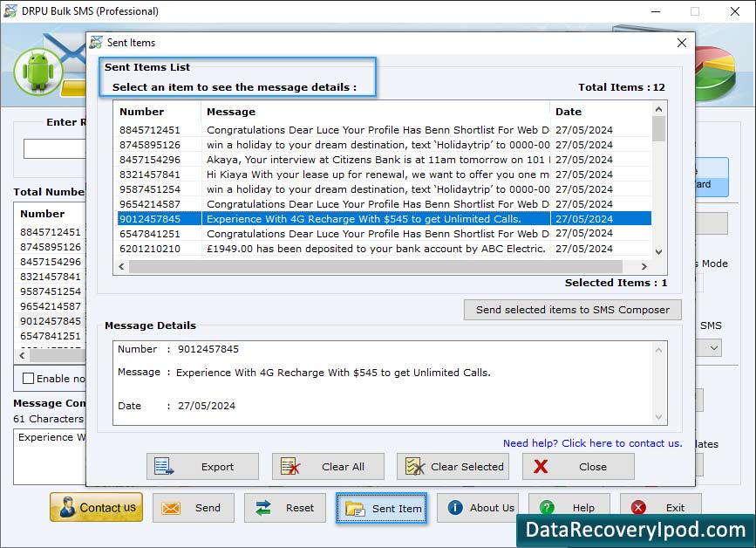Open the Need help contact us link
Screen dimensions: 756x548
click(x=593, y=443)
